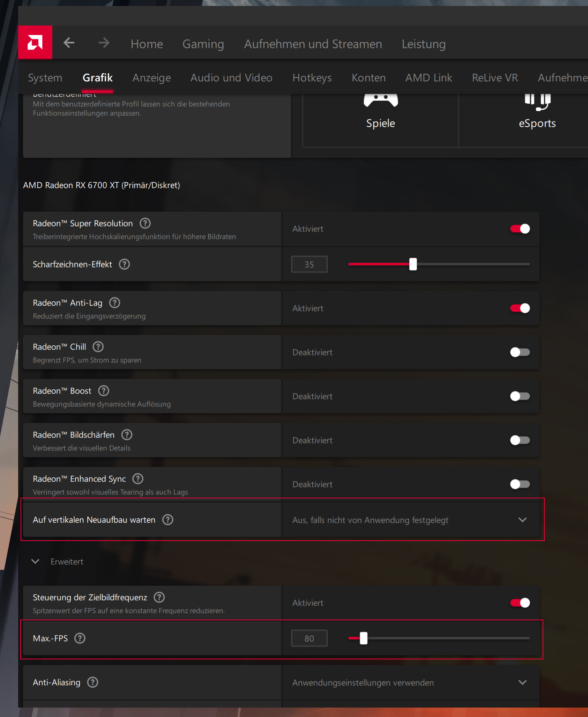588x717 pixels.
Task: Open help for Radeon Anti-Lag
Action: coord(115,303)
